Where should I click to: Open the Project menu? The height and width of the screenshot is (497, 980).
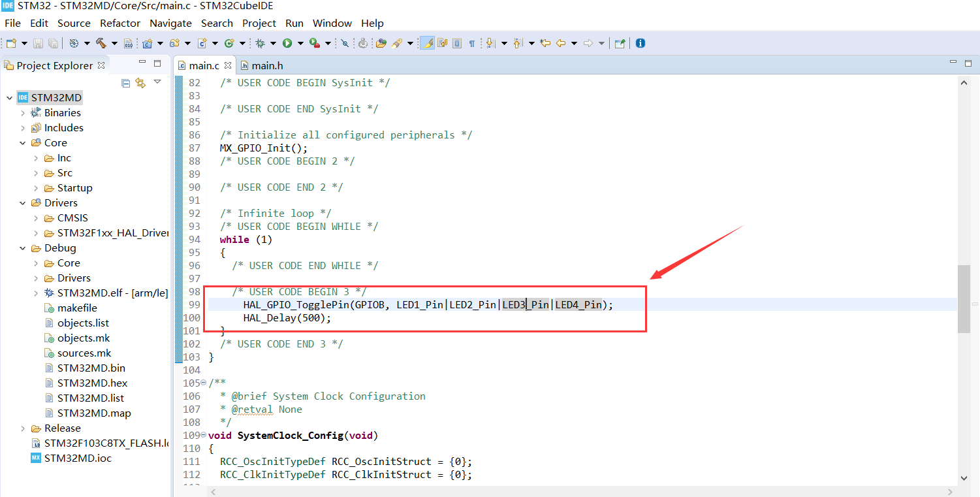pos(259,23)
